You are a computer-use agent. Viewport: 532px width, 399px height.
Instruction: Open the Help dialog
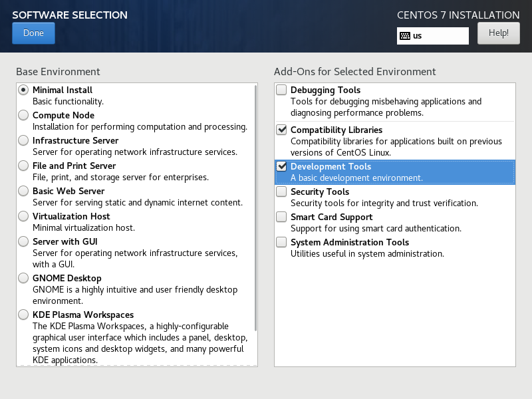(498, 33)
